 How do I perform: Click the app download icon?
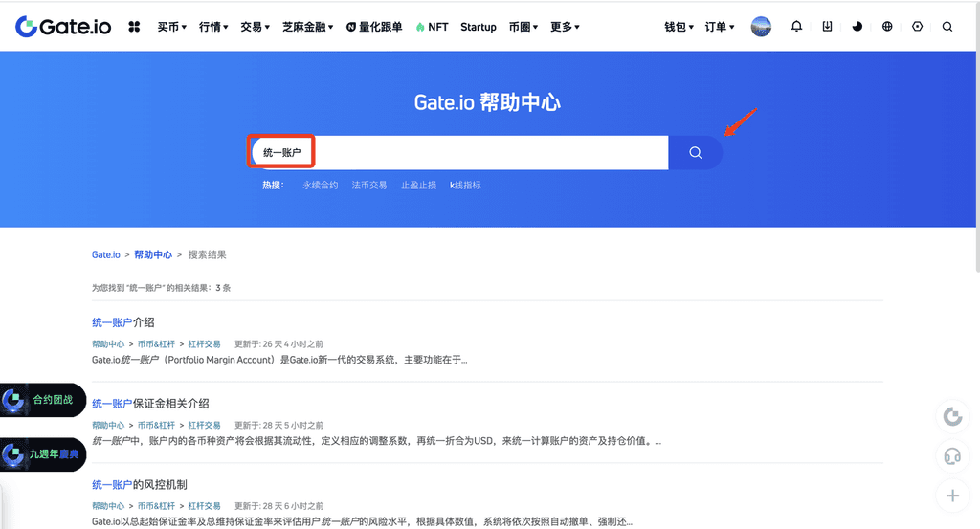click(827, 27)
